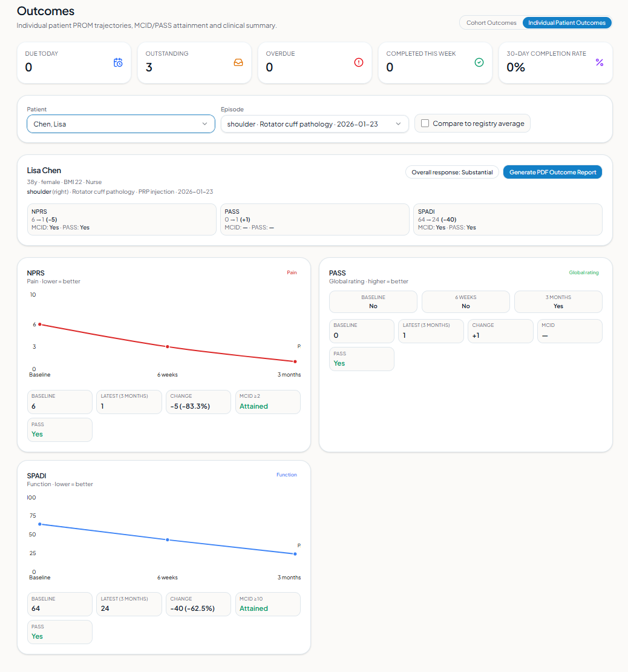Click the Lisa Chen patient name heading

[44, 171]
